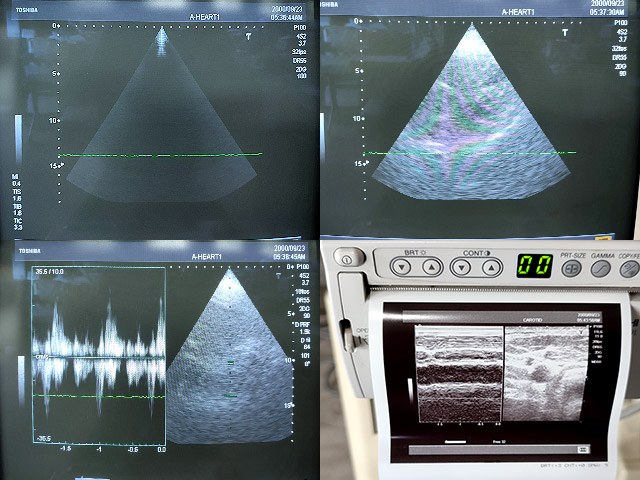
Task: Click TOSHIBA logo on the 05:36:44AM screen
Action: tap(27, 10)
